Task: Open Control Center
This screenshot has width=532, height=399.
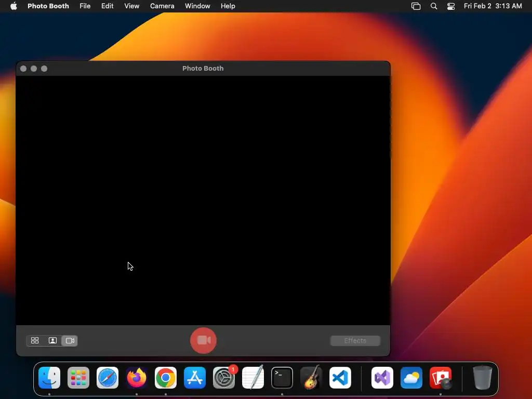Action: (x=451, y=6)
